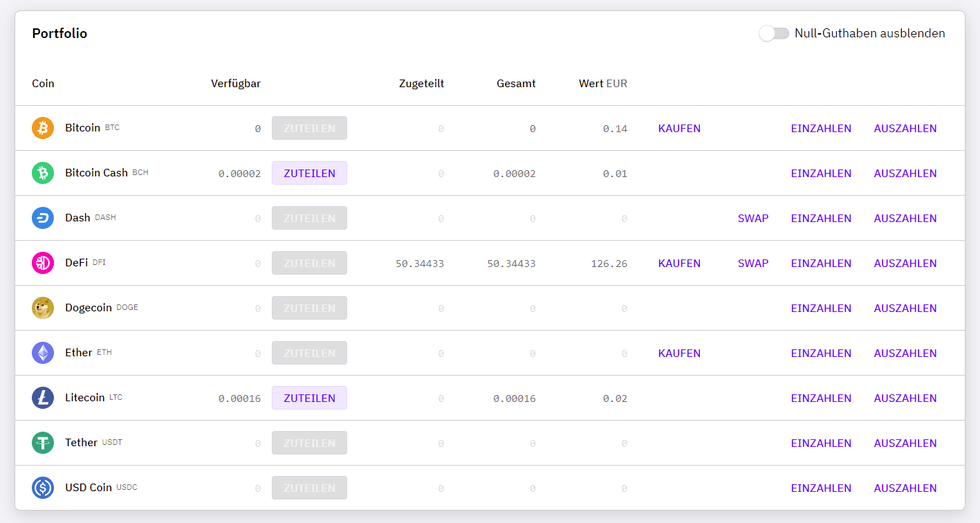This screenshot has height=523, width=980.
Task: Click EINZAHLEN for Tether
Action: 821,443
